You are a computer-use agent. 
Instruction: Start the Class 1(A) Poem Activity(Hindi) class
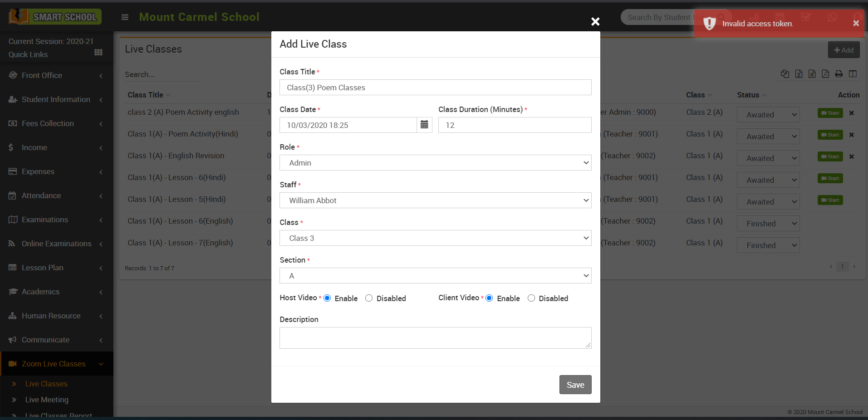[x=830, y=135]
